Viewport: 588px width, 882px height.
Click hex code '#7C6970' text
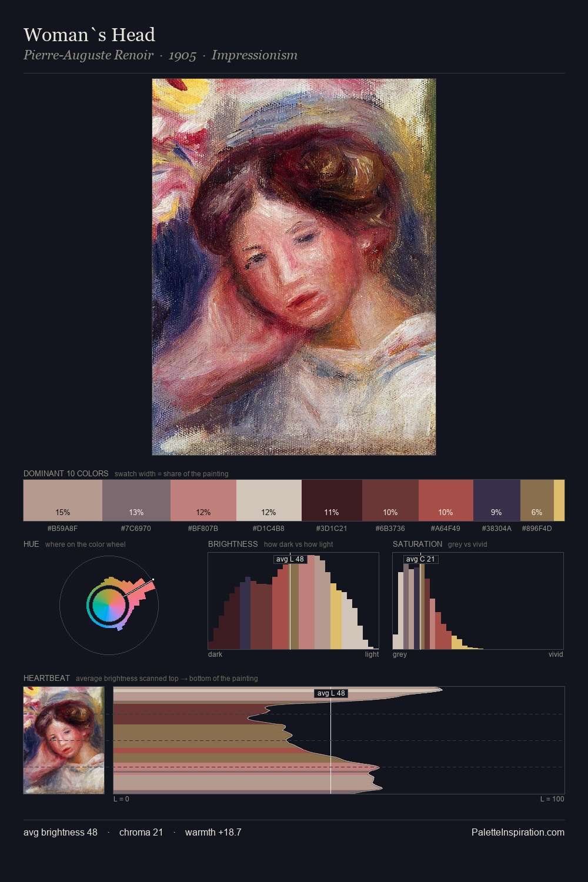coord(136,529)
